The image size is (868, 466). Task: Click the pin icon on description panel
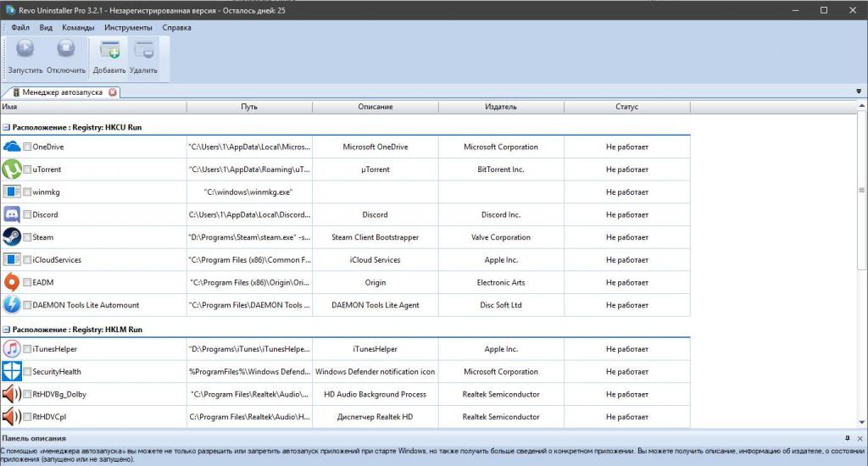click(x=847, y=438)
